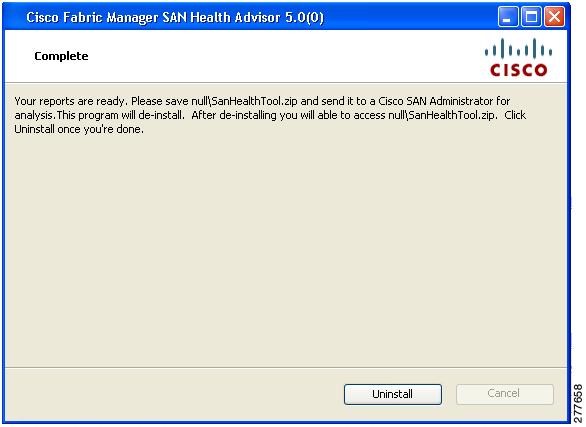Click the white header band next to 'Complete'
This screenshot has width=586, height=427.
[284, 56]
